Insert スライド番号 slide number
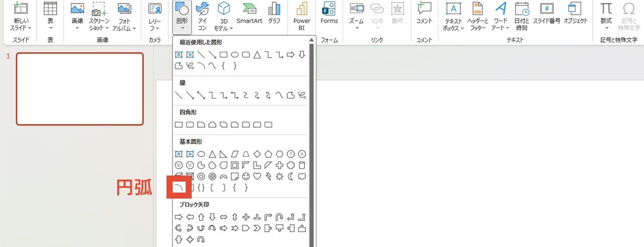This screenshot has width=644, height=247. point(547,14)
